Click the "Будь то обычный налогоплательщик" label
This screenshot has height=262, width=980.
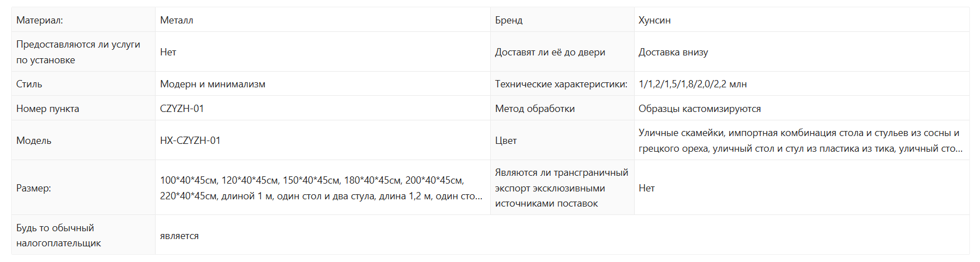click(59, 236)
